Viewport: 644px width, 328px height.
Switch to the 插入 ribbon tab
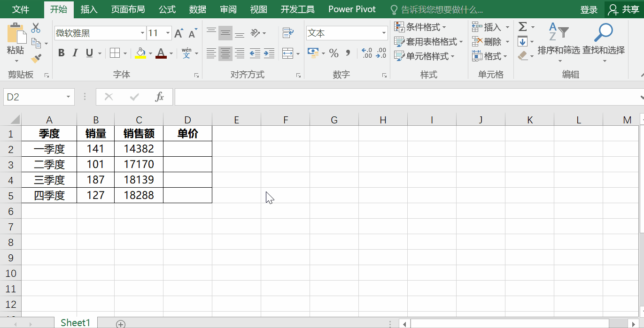[89, 9]
